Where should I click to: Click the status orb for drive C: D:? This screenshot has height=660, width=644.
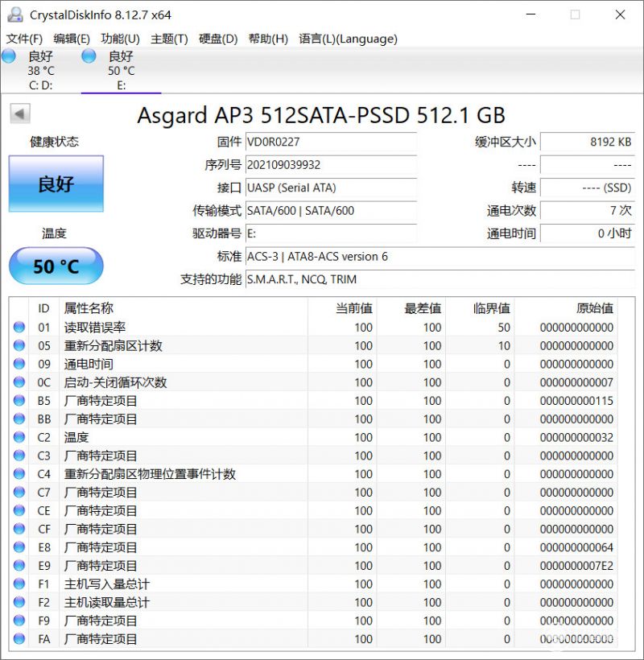point(8,56)
